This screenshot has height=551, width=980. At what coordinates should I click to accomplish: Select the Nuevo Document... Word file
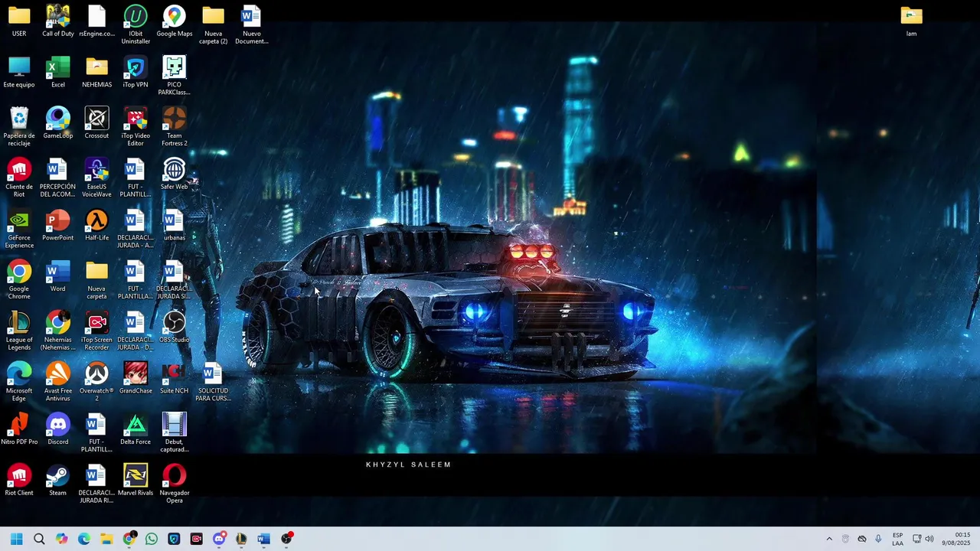click(x=251, y=24)
